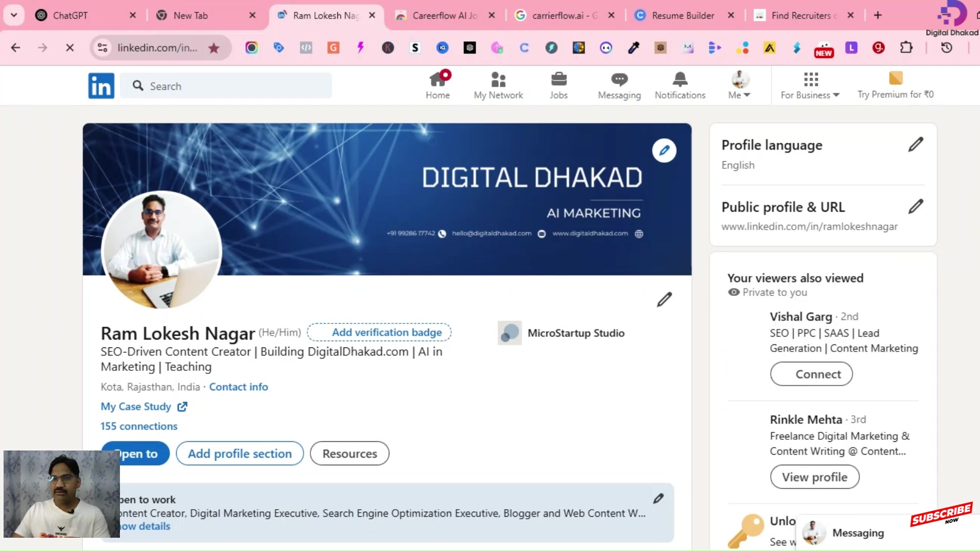Image resolution: width=980 pixels, height=551 pixels.
Task: Click the Resources button
Action: (x=350, y=453)
